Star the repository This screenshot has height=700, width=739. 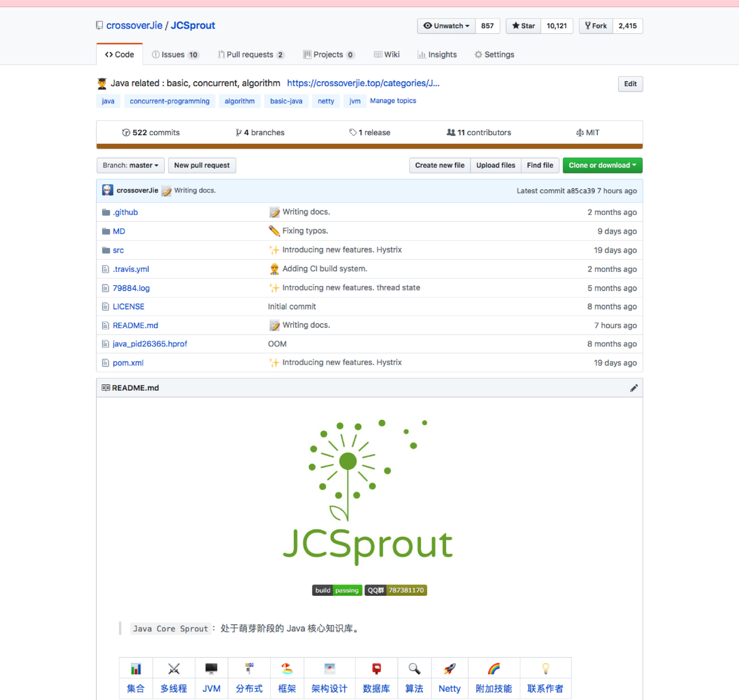(x=523, y=26)
